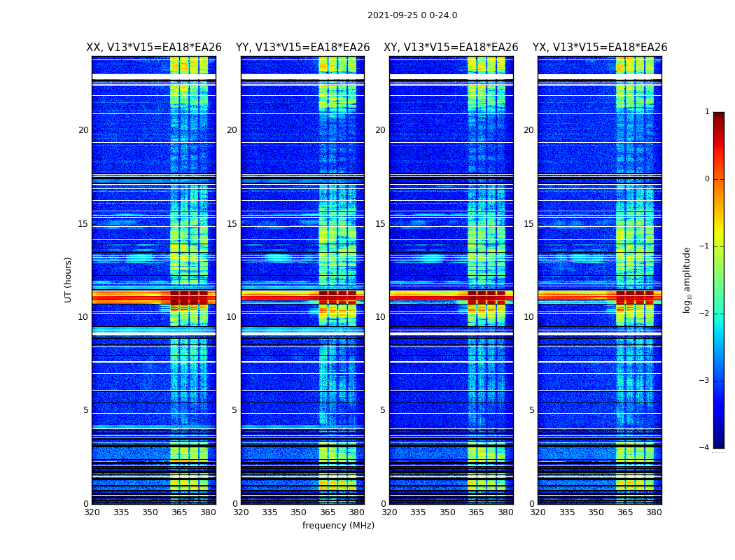Click the log10 amplitude colorbar label
735x560 pixels.
click(x=687, y=280)
